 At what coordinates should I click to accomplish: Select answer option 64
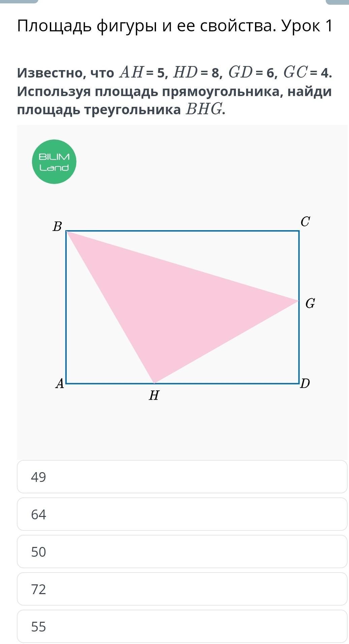tap(182, 514)
